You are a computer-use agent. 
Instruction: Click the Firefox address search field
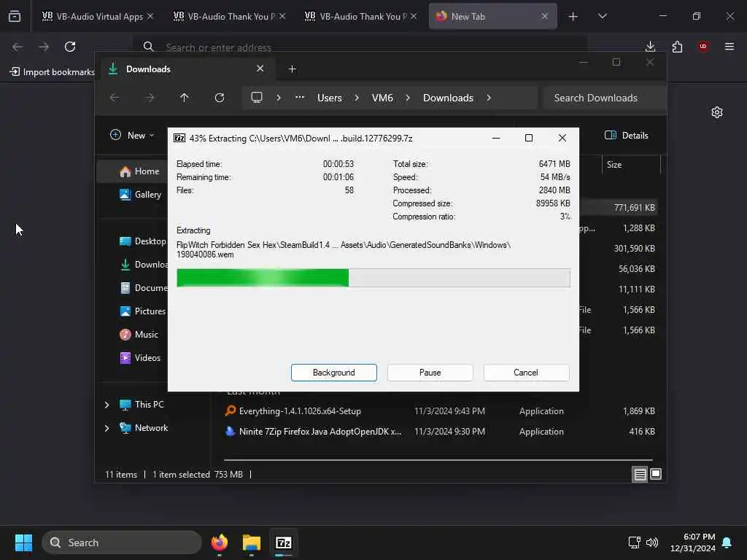pyautogui.click(x=360, y=47)
